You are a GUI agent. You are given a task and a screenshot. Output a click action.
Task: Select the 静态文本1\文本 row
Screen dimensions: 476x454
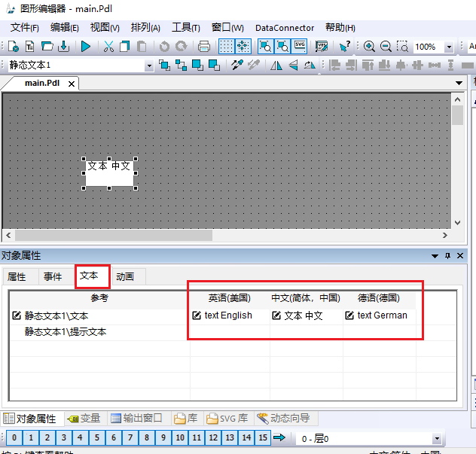(x=100, y=316)
